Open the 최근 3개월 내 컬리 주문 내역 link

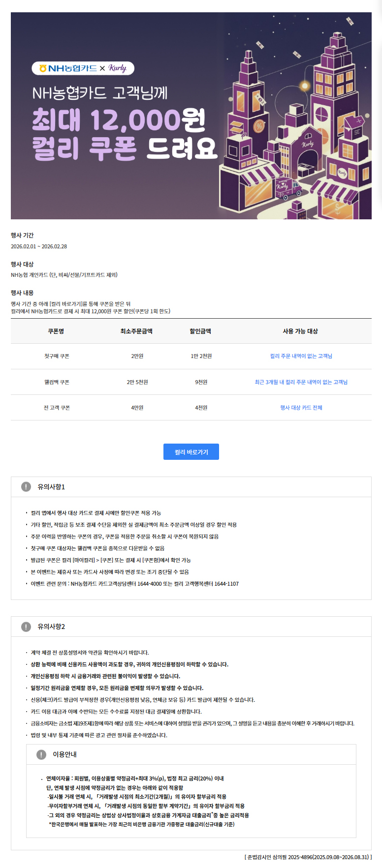tap(301, 382)
